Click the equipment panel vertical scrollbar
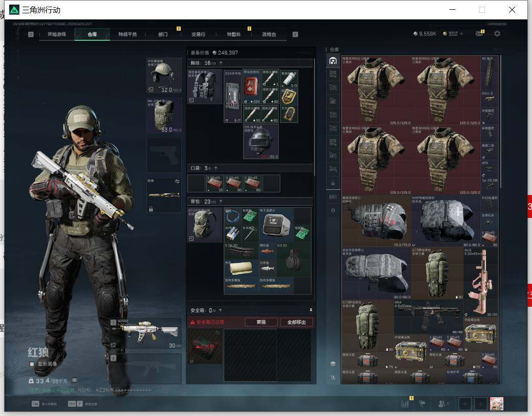 [x=315, y=117]
